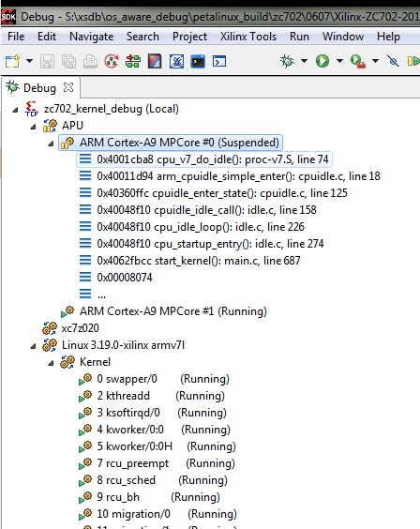This screenshot has height=529, width=420.
Task: Collapse the APU tree node
Action: click(x=33, y=127)
